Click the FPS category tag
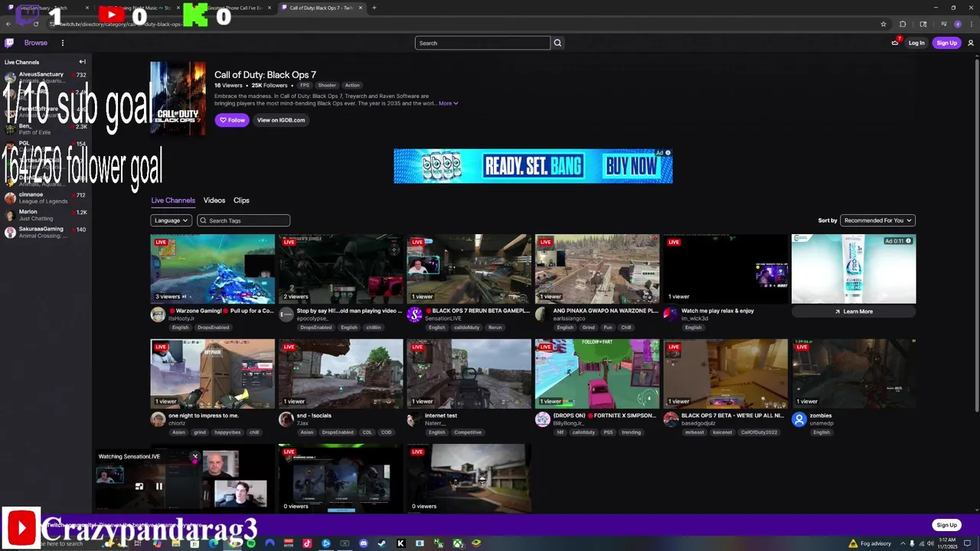 (305, 85)
